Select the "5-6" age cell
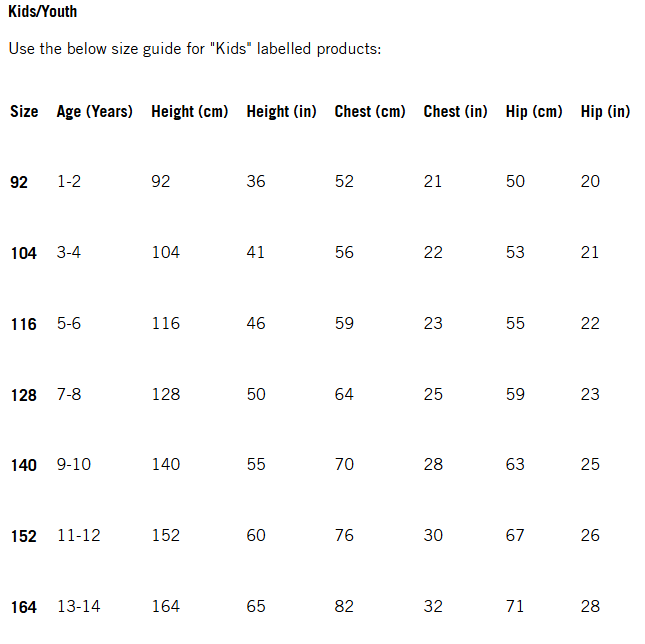The height and width of the screenshot is (644, 645). click(x=70, y=324)
